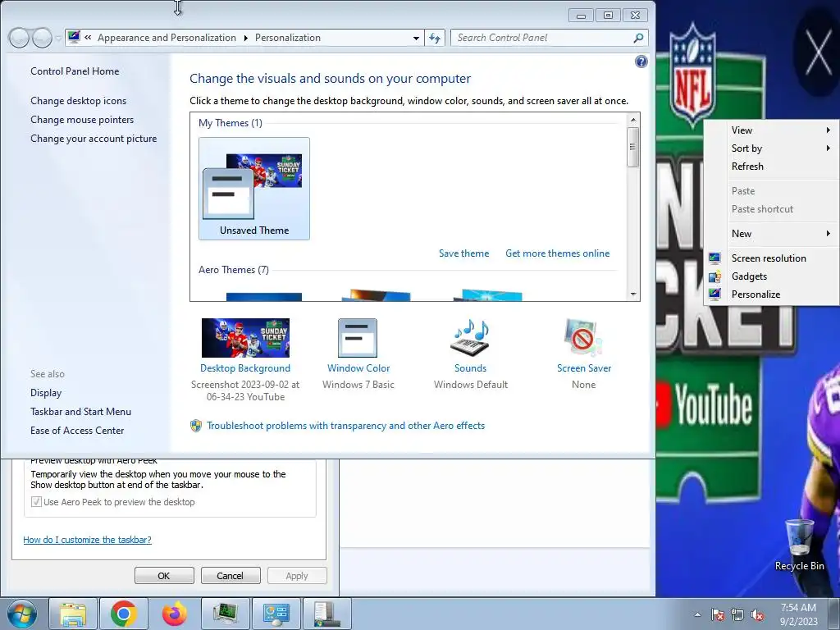
Task: Expand the View submenu arrow
Action: [x=829, y=130]
